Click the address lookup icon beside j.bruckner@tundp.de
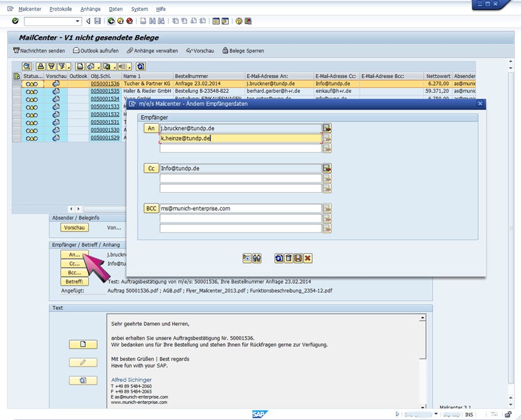The height and width of the screenshot is (420, 521). (326, 128)
